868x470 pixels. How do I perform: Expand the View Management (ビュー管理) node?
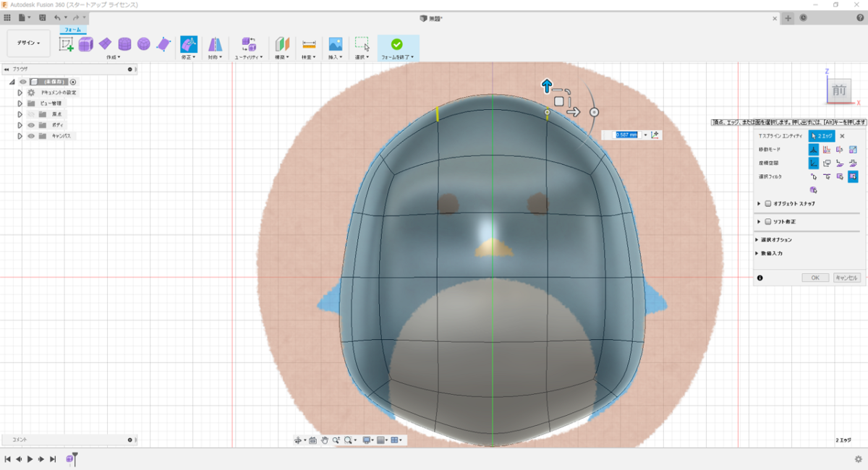coord(20,103)
